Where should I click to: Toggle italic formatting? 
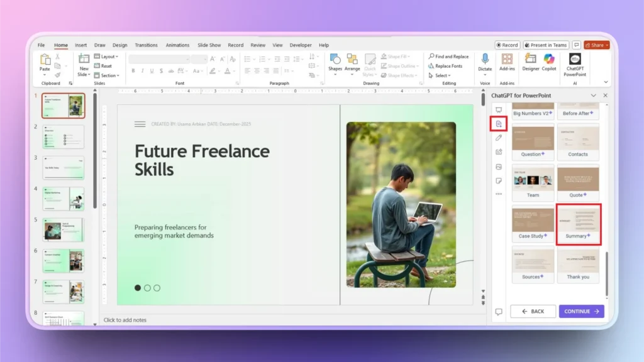(142, 70)
